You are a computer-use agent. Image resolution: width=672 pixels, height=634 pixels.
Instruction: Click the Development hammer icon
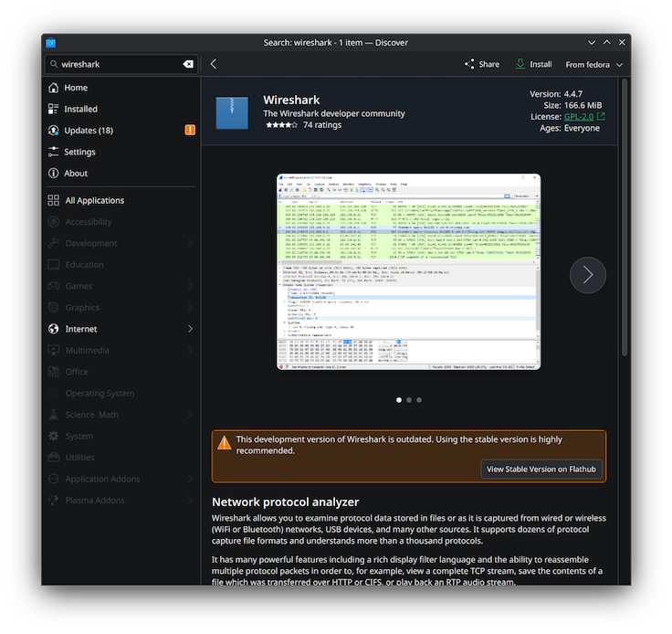point(54,243)
